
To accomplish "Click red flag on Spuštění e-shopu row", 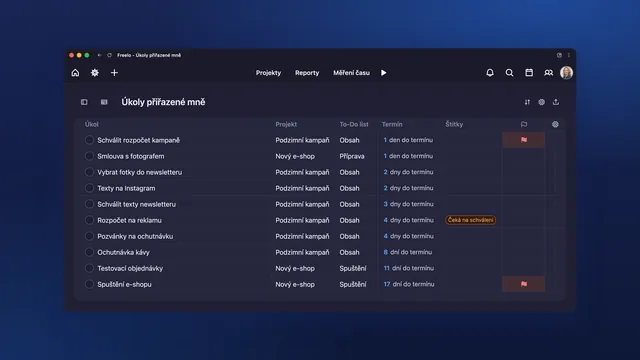I will pos(524,284).
